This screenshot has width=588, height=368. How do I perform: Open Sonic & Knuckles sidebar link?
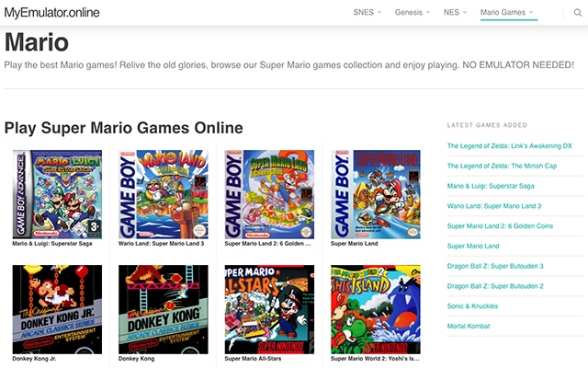click(472, 306)
